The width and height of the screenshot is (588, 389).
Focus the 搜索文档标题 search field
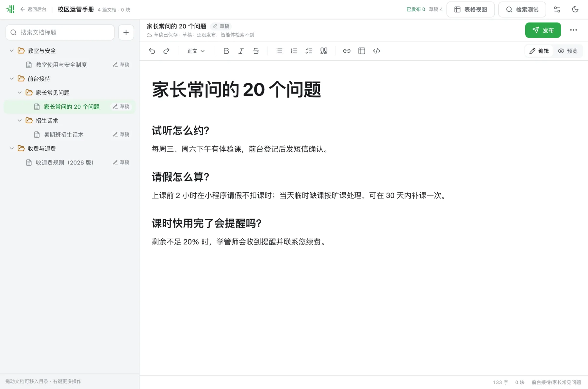[x=60, y=32]
